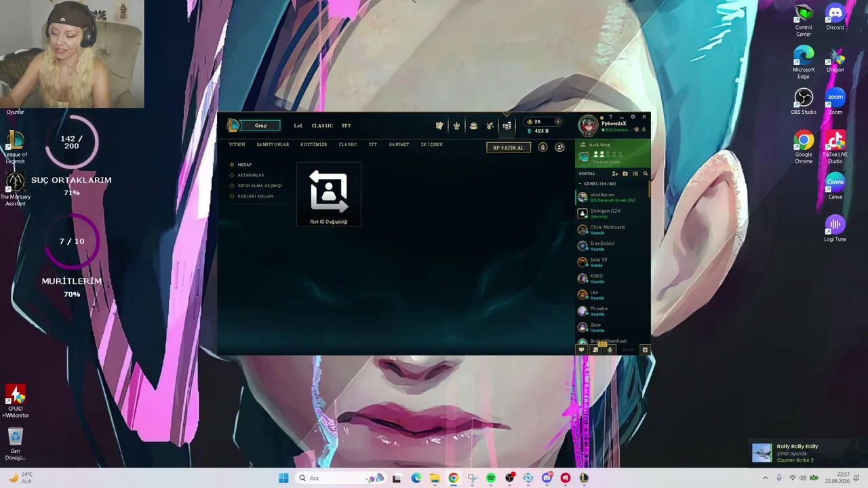Image resolution: width=868 pixels, height=488 pixels.
Task: Open the chat bubble icon below friends list
Action: tap(581, 350)
